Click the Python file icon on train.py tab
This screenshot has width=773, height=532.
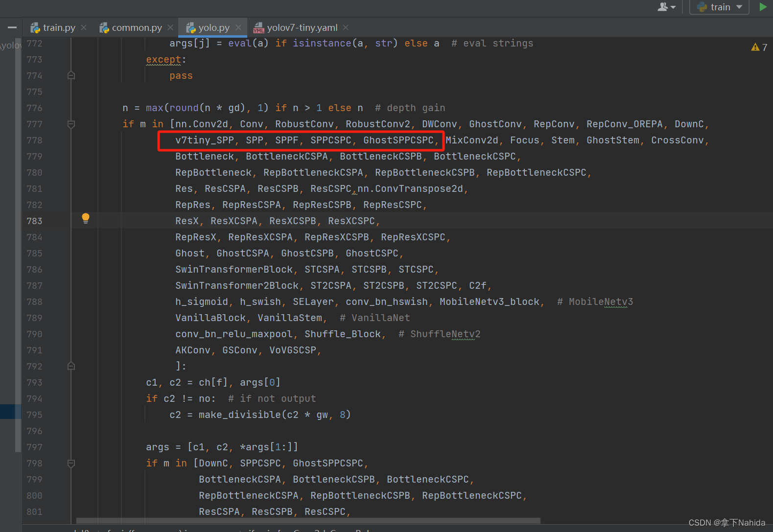coord(35,28)
